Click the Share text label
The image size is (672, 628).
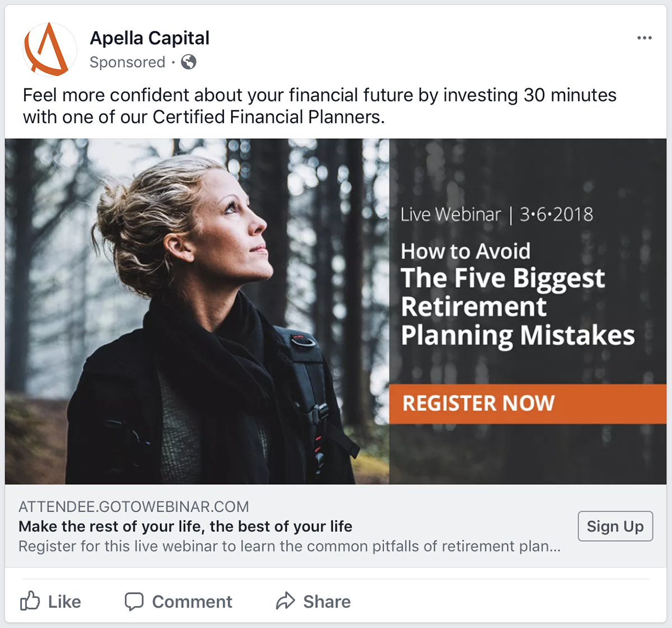pyautogui.click(x=327, y=602)
